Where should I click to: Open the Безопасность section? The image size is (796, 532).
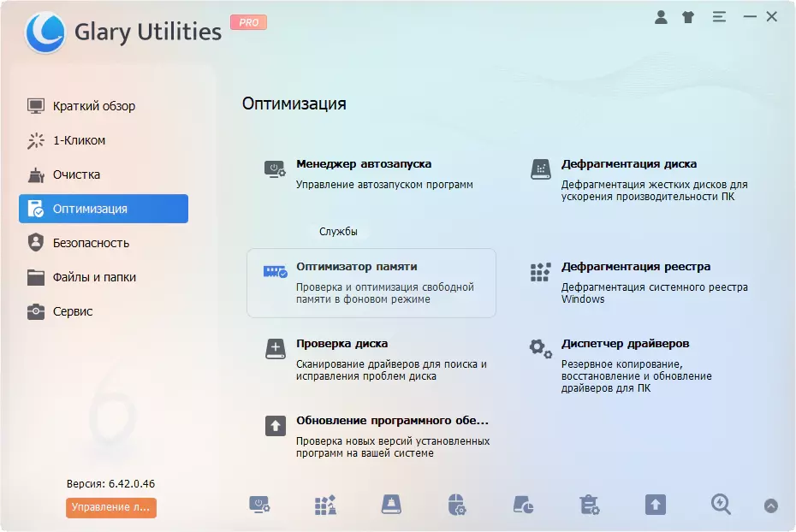pyautogui.click(x=104, y=243)
